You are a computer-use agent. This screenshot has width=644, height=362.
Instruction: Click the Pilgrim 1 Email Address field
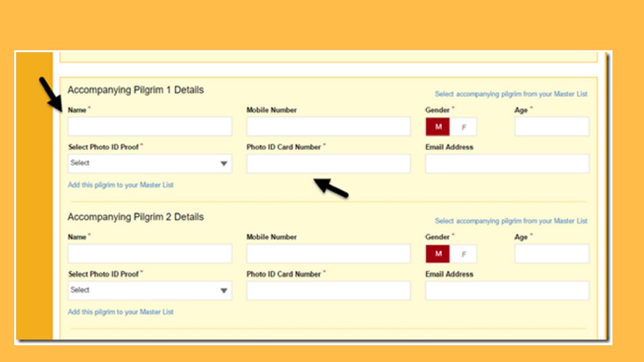click(507, 164)
